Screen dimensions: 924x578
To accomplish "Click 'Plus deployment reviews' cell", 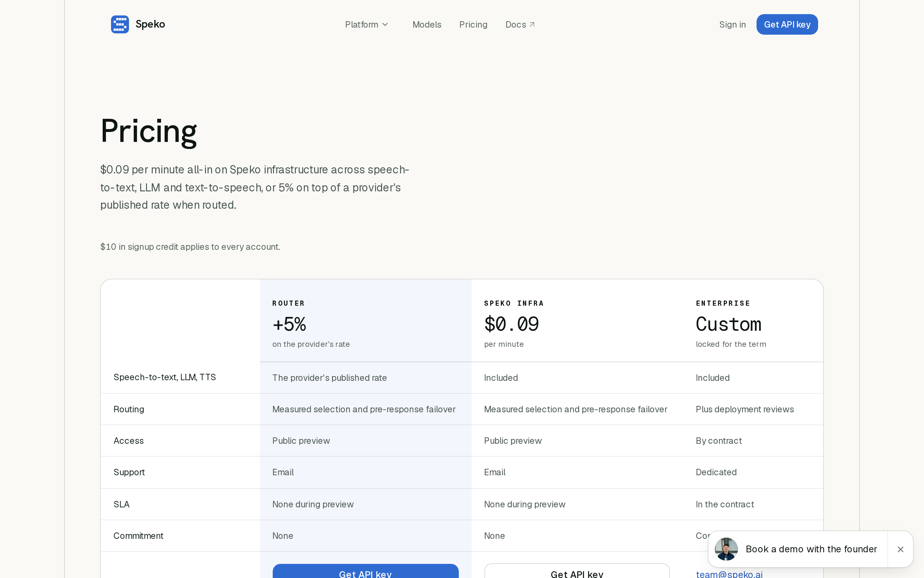I will click(745, 409).
